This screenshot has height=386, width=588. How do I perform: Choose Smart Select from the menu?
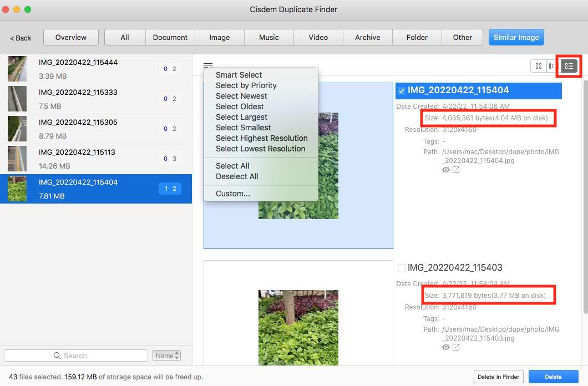[x=239, y=74]
